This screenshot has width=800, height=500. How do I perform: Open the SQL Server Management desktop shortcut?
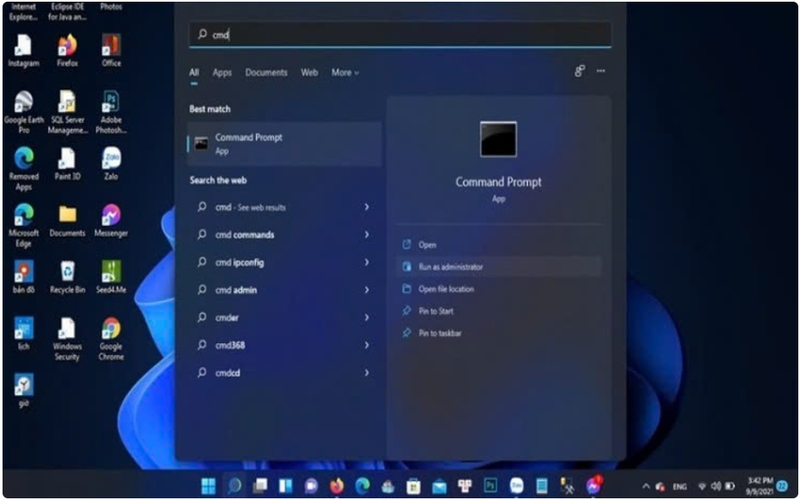(67, 112)
